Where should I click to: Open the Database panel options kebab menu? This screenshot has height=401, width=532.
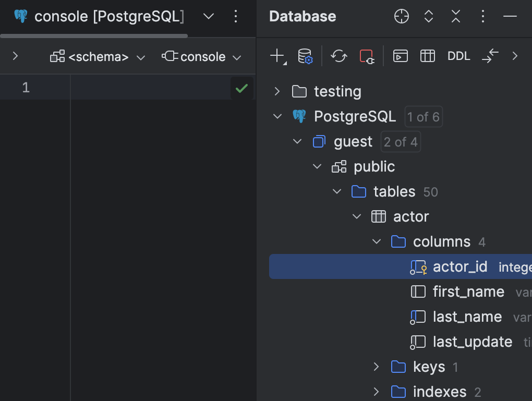coord(482,16)
